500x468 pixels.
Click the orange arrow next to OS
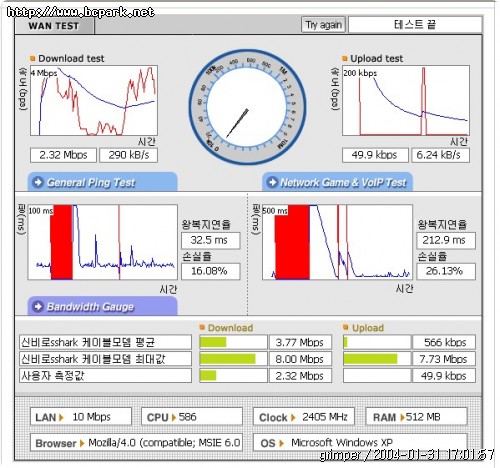281,443
